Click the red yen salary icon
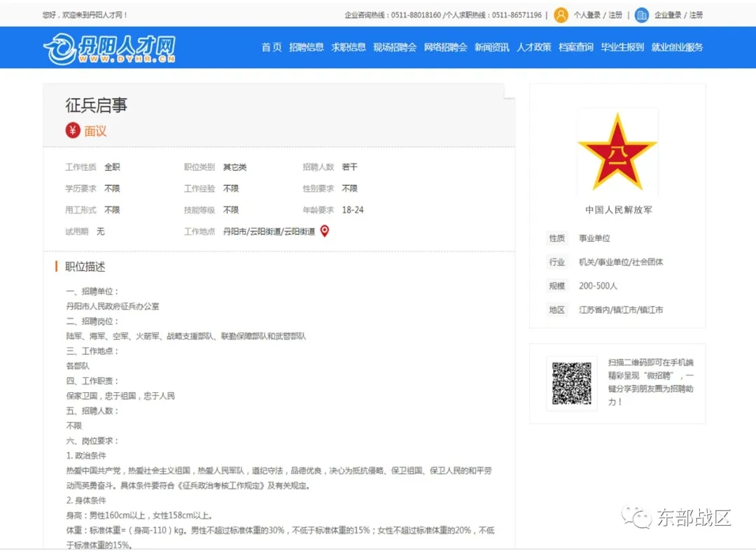 coord(73,130)
